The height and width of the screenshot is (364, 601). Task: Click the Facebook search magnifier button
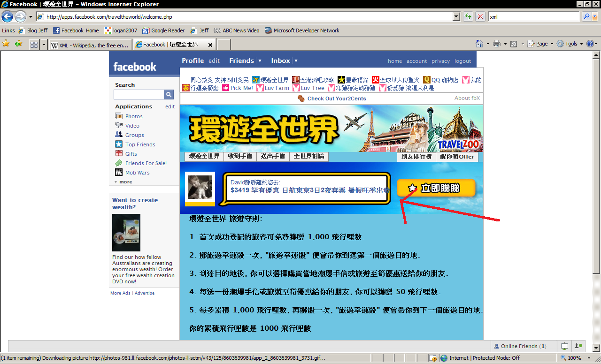(169, 95)
